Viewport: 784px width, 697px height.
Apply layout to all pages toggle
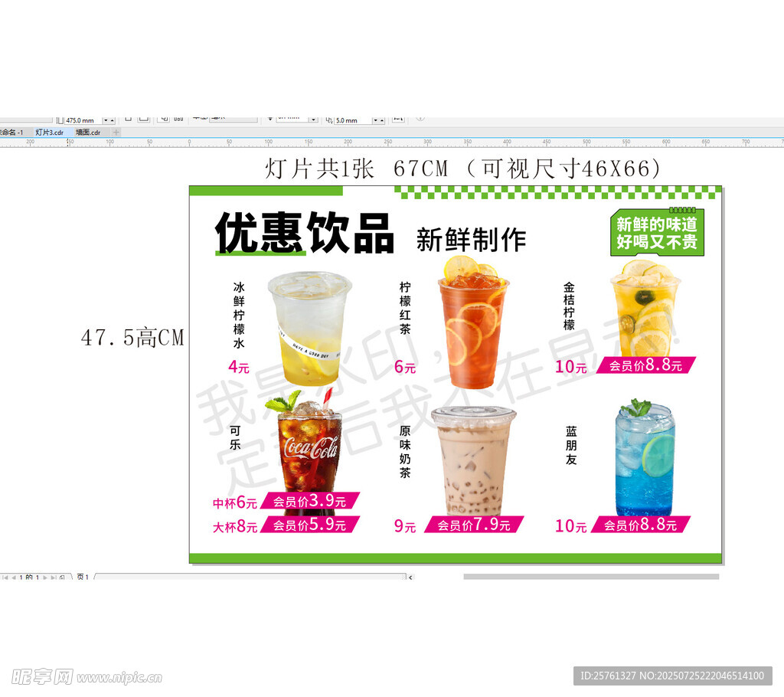163,119
